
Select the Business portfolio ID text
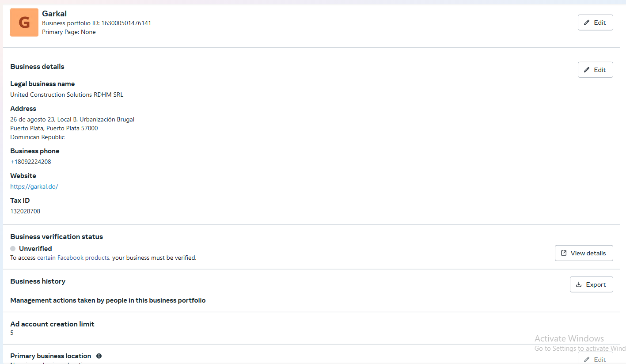pyautogui.click(x=96, y=23)
